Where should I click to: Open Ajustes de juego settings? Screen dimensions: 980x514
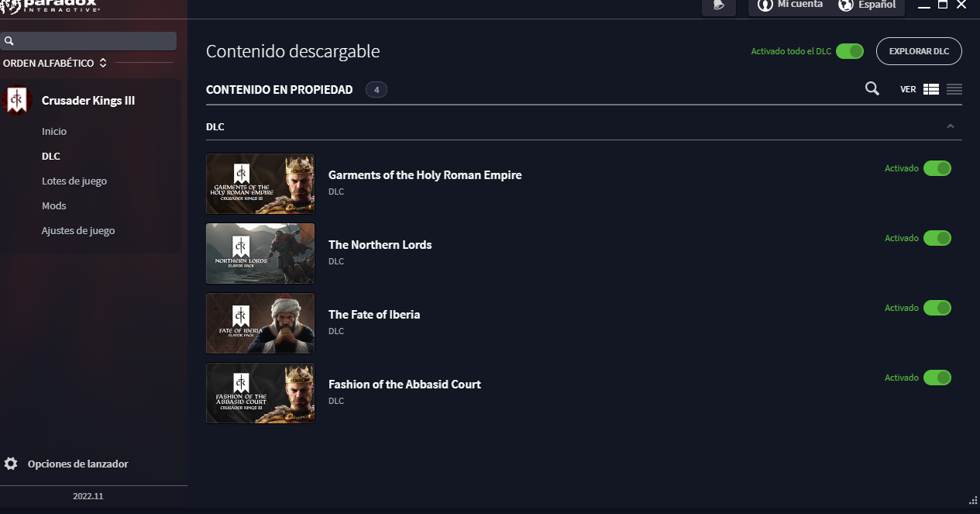pyautogui.click(x=78, y=231)
